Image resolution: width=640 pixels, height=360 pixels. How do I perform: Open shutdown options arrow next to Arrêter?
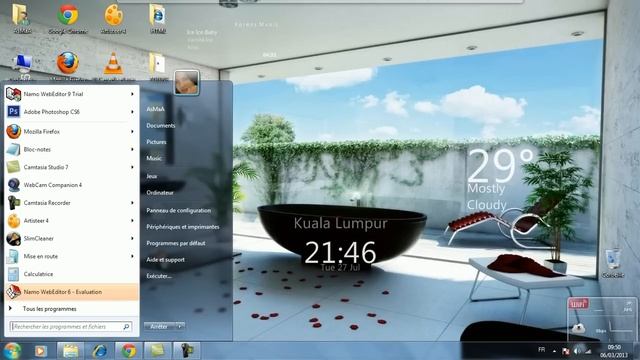pyautogui.click(x=180, y=327)
